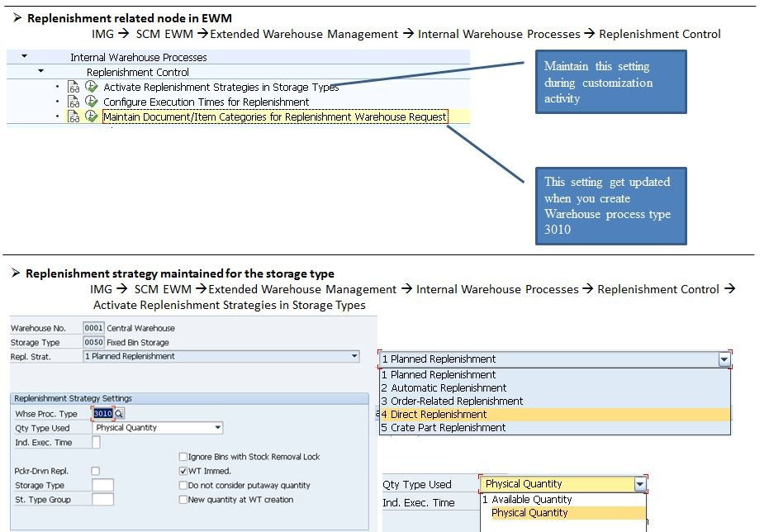Check the Pckr-Drvn Repl. checkbox

point(95,472)
